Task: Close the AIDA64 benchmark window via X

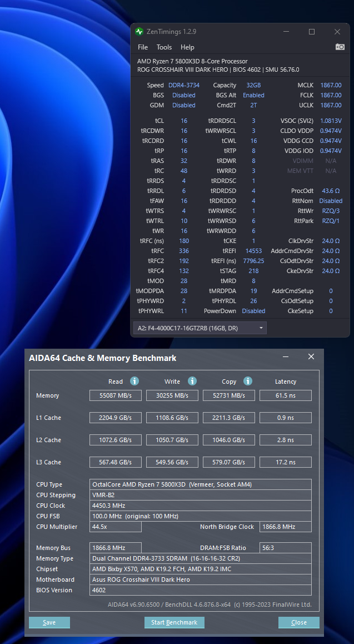Action: tap(311, 356)
